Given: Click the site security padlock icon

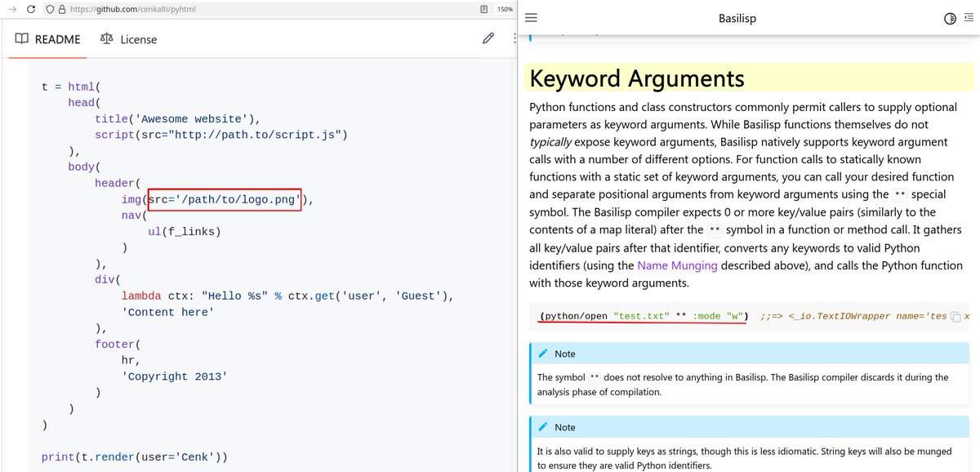Looking at the screenshot, I should (x=63, y=9).
